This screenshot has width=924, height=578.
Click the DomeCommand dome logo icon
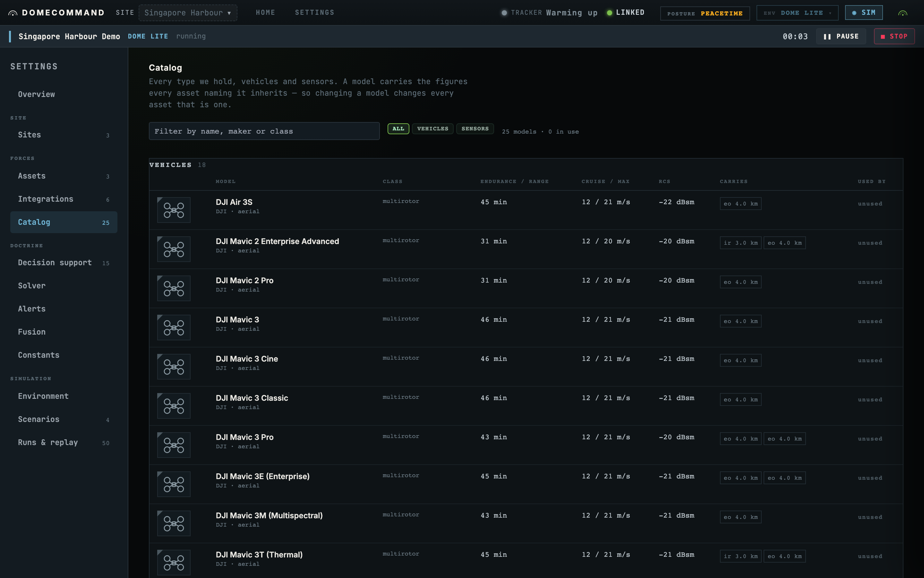coord(13,13)
